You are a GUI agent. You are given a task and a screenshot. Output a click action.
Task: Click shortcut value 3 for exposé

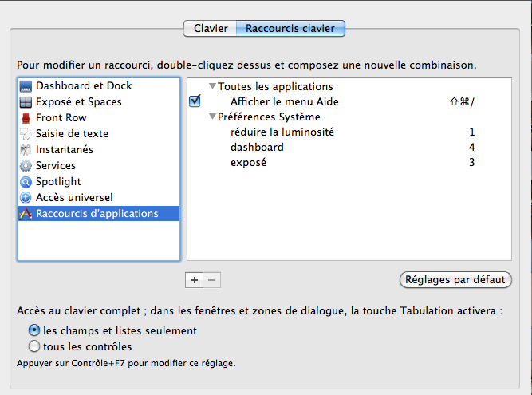[x=472, y=162]
